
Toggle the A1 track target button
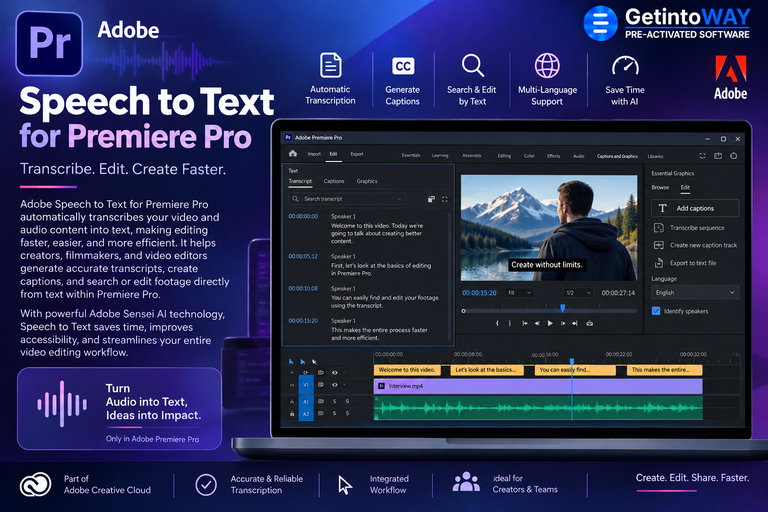306,401
